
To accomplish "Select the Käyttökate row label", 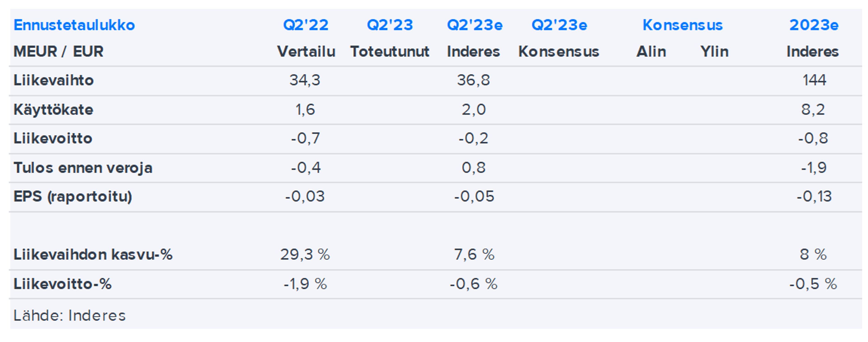I will click(53, 110).
